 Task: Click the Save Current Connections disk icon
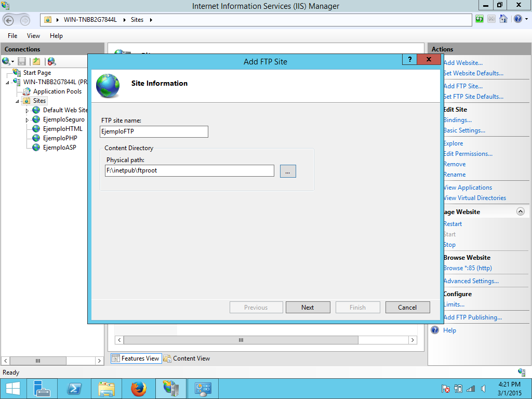(x=21, y=61)
